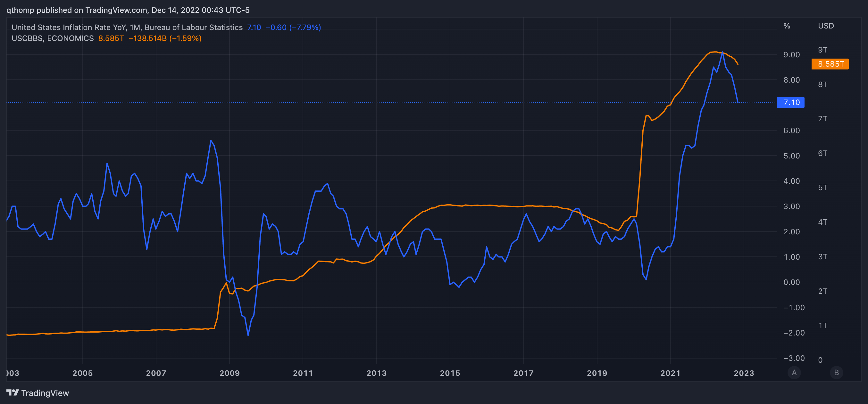
Task: Toggle the B scale button
Action: click(836, 373)
